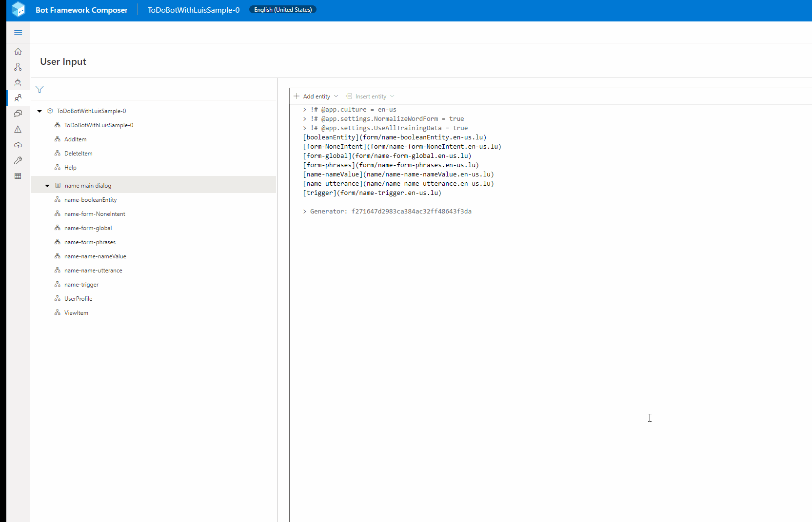The height and width of the screenshot is (522, 812).
Task: Open User Input icon in sidebar
Action: 18,98
